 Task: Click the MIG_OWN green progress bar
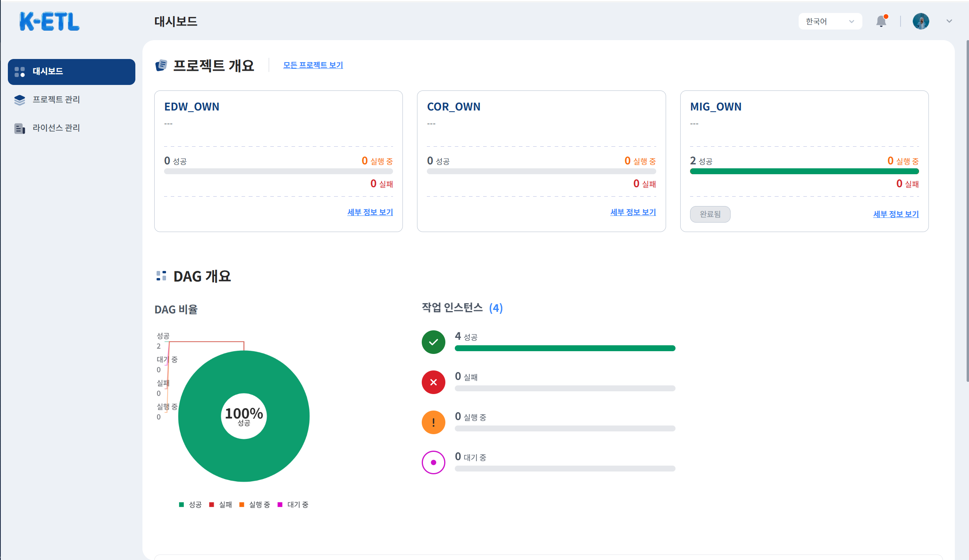click(804, 171)
